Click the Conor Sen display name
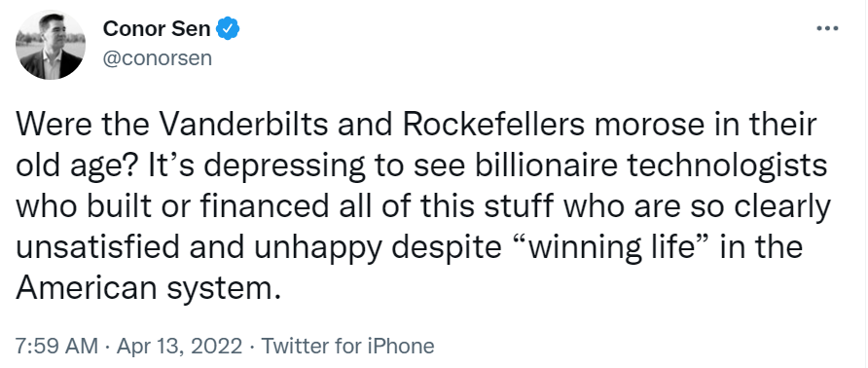The width and height of the screenshot is (868, 368). pyautogui.click(x=156, y=28)
